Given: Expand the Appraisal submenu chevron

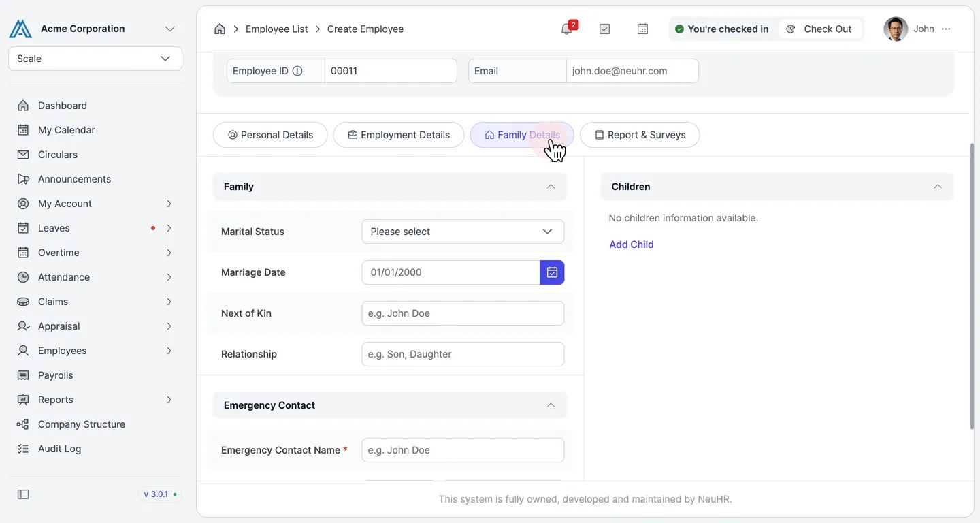Looking at the screenshot, I should click(x=169, y=326).
